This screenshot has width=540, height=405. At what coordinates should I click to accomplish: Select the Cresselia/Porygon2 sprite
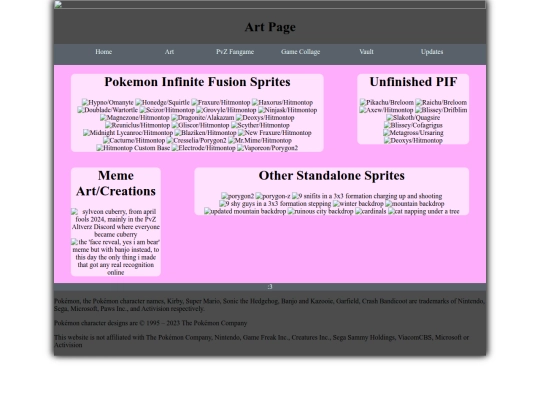(x=197, y=140)
